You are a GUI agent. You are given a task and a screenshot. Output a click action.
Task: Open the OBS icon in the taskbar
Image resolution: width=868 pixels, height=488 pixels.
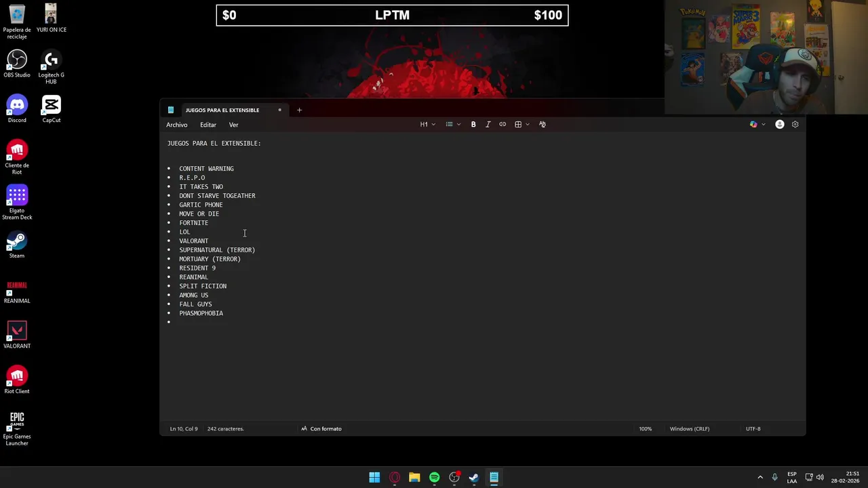point(454,477)
